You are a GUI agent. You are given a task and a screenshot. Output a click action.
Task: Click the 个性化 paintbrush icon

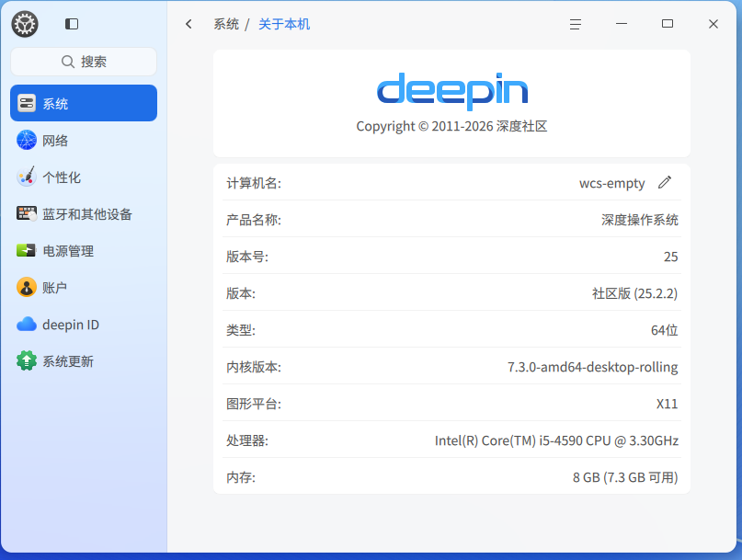[x=27, y=177]
